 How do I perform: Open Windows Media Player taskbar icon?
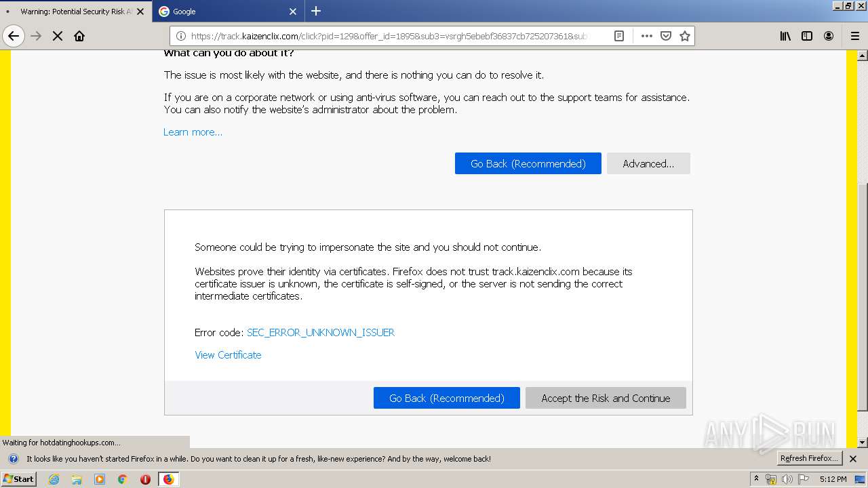tap(100, 479)
